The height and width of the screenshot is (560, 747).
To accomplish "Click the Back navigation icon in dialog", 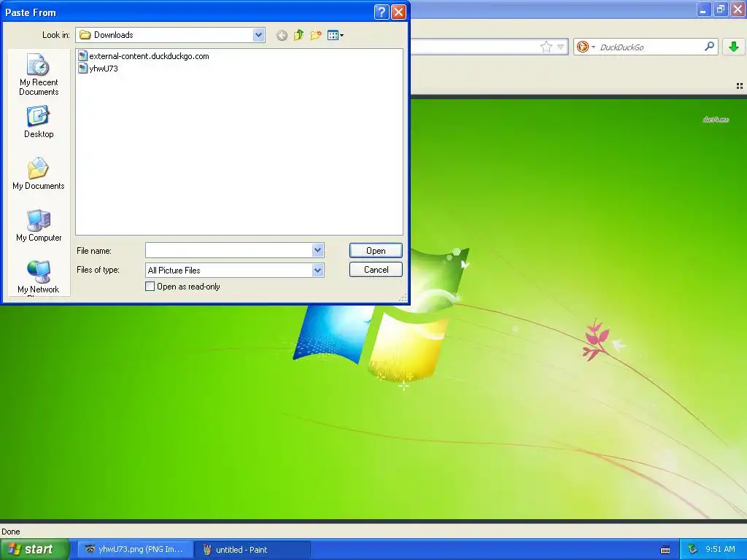I will click(282, 35).
